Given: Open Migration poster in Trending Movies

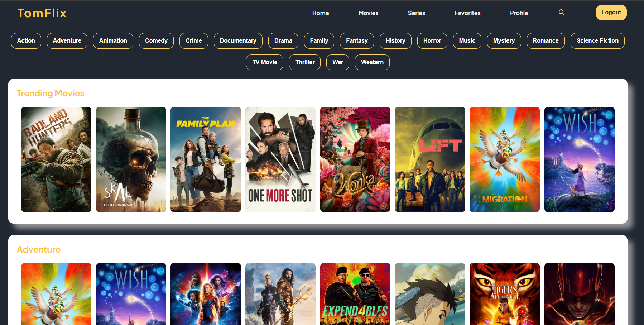Looking at the screenshot, I should coord(505,159).
